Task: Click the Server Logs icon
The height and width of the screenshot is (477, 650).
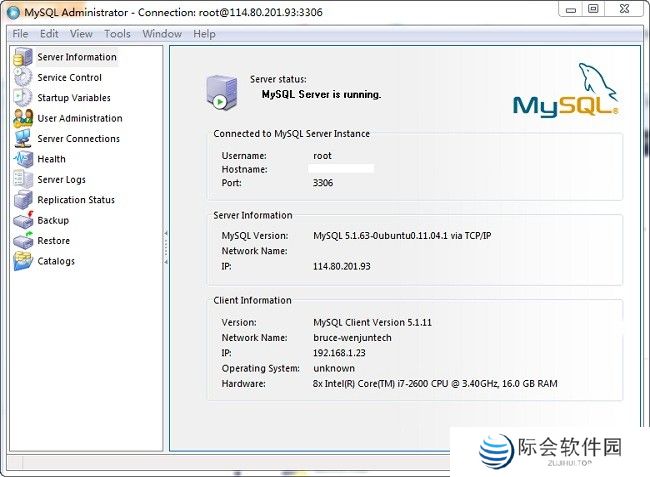Action: click(x=23, y=179)
